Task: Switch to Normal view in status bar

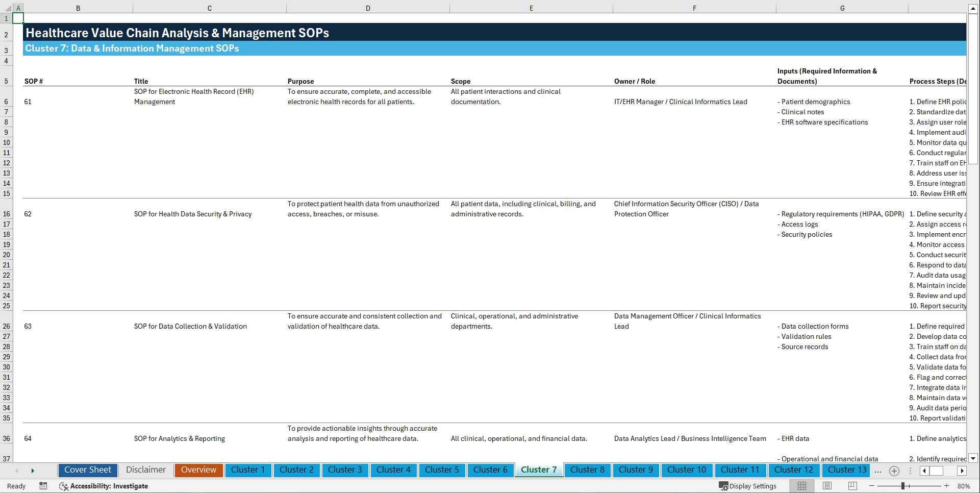Action: [x=801, y=486]
